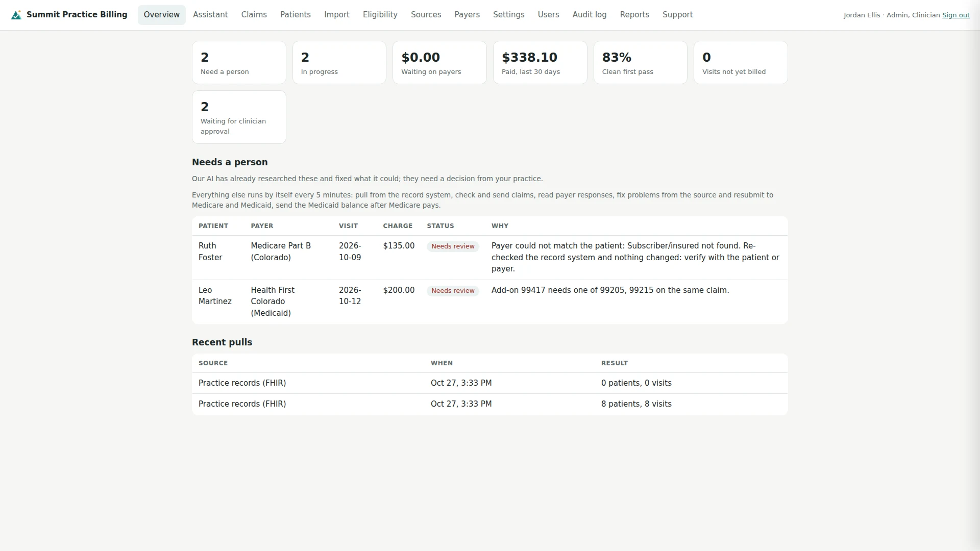Click the STATUS column header
The height and width of the screenshot is (551, 980).
coord(440,226)
